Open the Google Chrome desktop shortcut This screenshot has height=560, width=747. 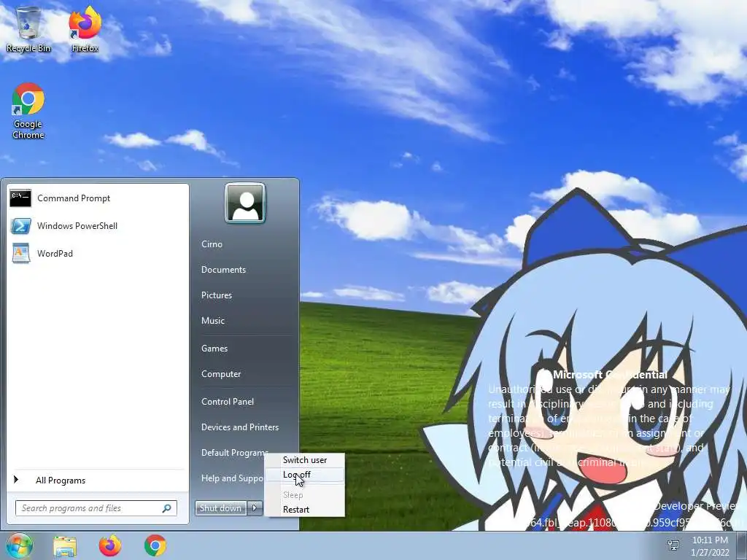[x=28, y=111]
